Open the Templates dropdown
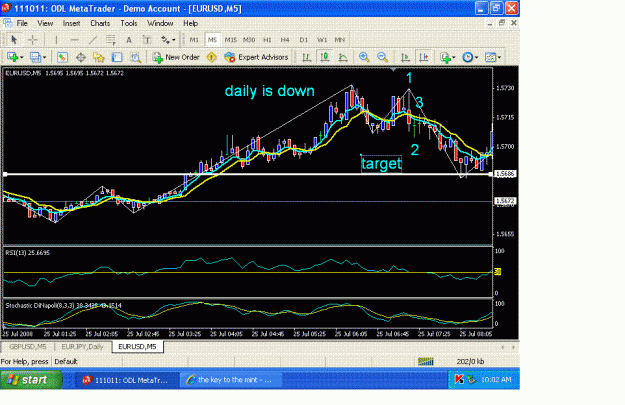The height and width of the screenshot is (405, 625). 493,57
